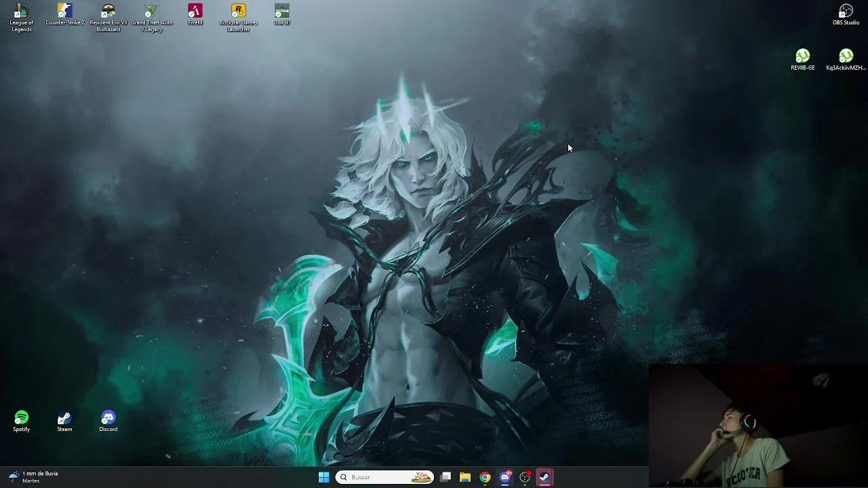Select the Discord desktop shortcut
This screenshot has width=868, height=488.
pyautogui.click(x=108, y=418)
